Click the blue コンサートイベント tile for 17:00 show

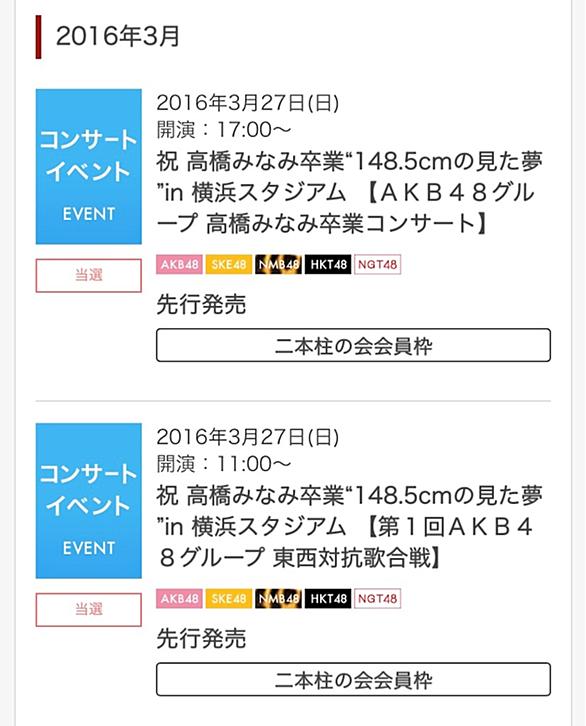point(88,167)
